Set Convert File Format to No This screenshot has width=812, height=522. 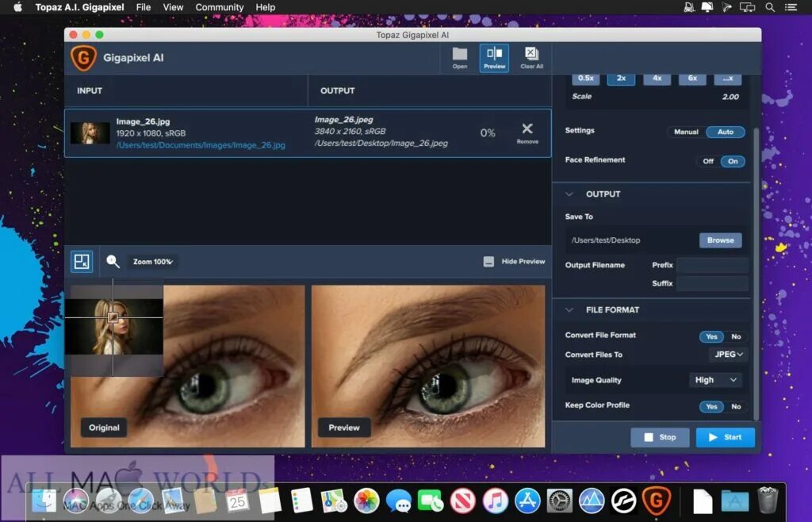tap(736, 336)
